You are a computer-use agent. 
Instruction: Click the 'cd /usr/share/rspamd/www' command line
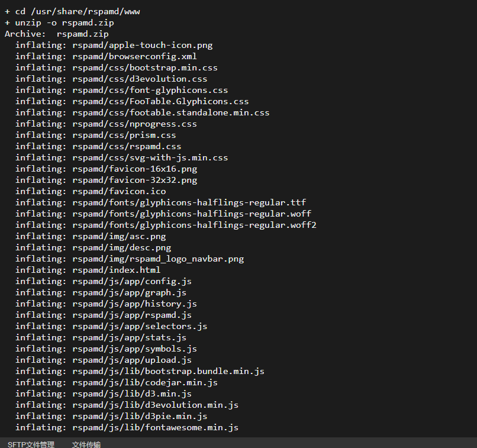(x=72, y=12)
